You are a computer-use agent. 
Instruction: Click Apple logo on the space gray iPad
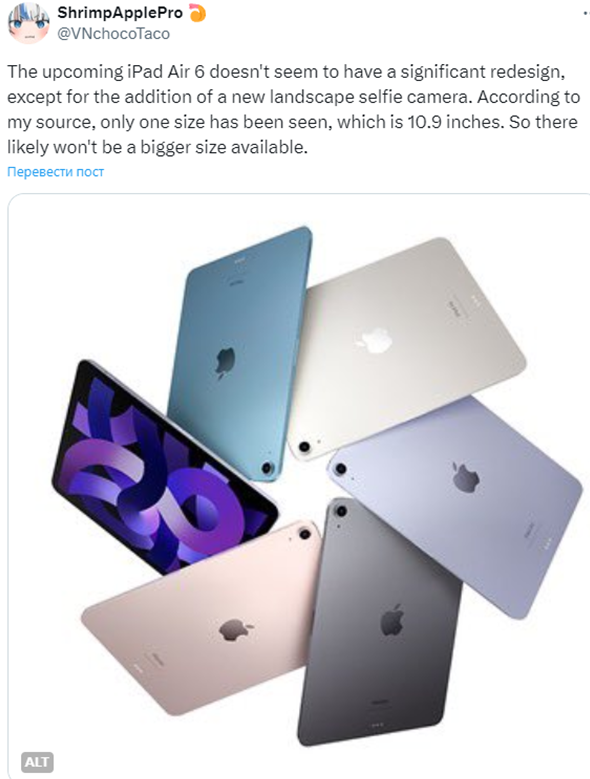(x=392, y=620)
